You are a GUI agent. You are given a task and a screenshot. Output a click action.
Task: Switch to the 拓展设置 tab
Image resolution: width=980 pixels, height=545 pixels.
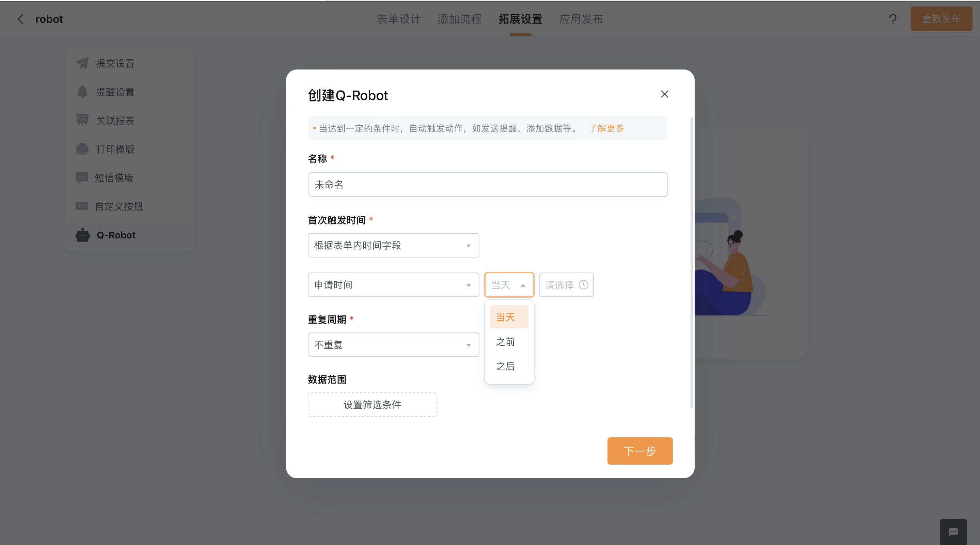point(520,19)
